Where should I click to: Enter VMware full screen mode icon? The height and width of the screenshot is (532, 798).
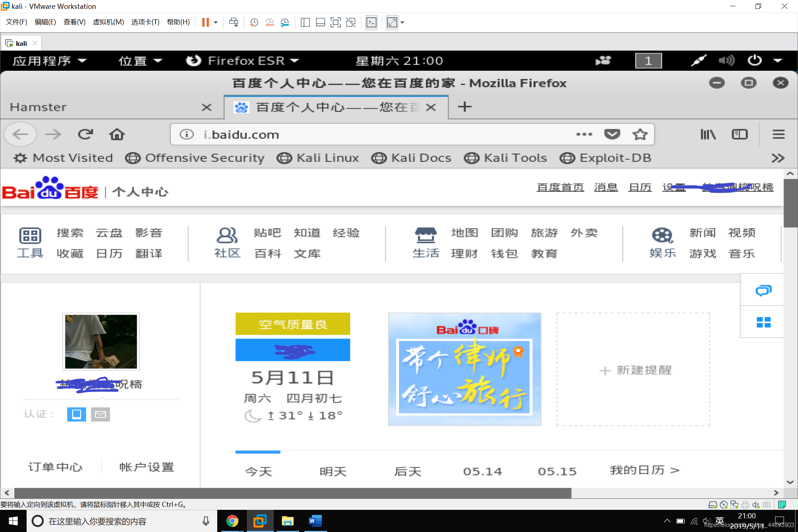click(x=335, y=23)
